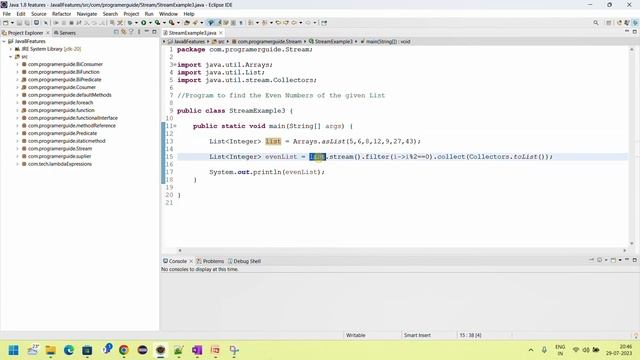Screen dimensions: 640x360
Task: Open Microsoft Edge from taskbar
Action: (69, 350)
